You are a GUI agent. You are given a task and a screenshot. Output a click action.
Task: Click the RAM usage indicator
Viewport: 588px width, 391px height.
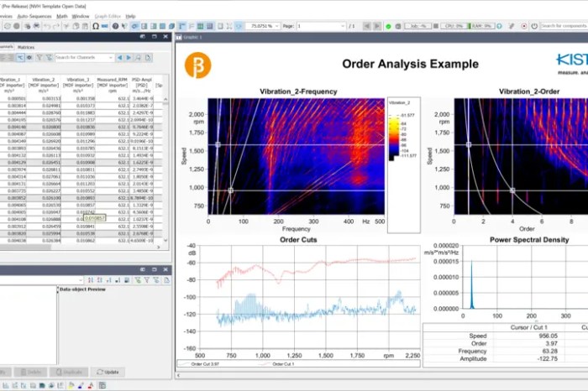point(481,26)
